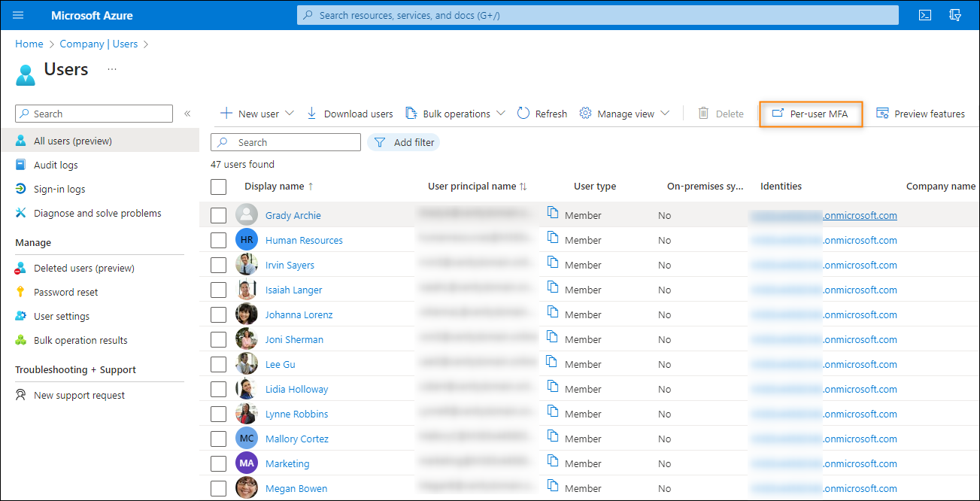
Task: Click the Company name column header
Action: tap(940, 187)
